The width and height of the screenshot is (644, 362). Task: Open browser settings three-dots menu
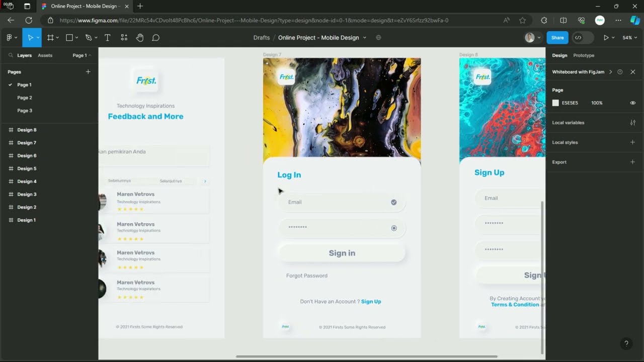pyautogui.click(x=618, y=20)
